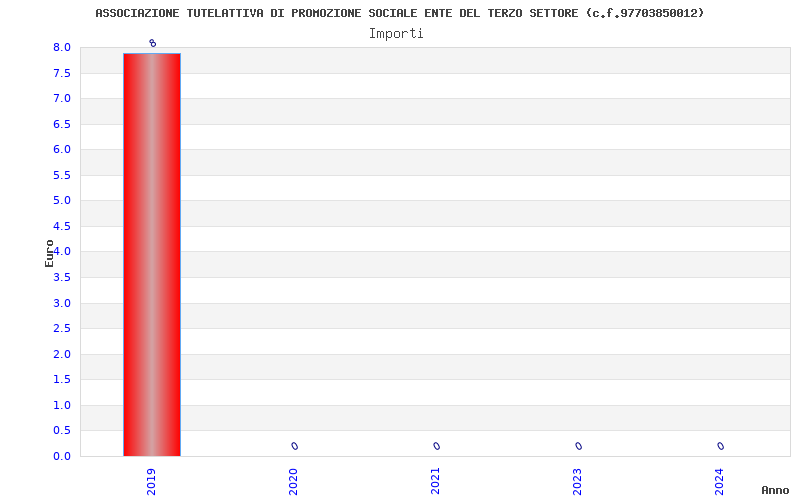Click the 7.5 y-axis tick label
Image resolution: width=800 pixels, height=500 pixels.
pyautogui.click(x=62, y=73)
